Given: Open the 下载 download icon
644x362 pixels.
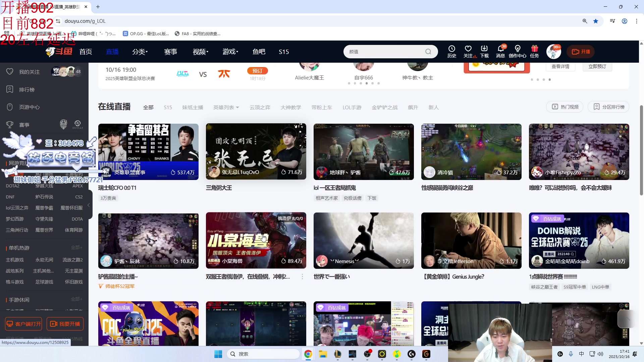Looking at the screenshot, I should click(484, 49).
